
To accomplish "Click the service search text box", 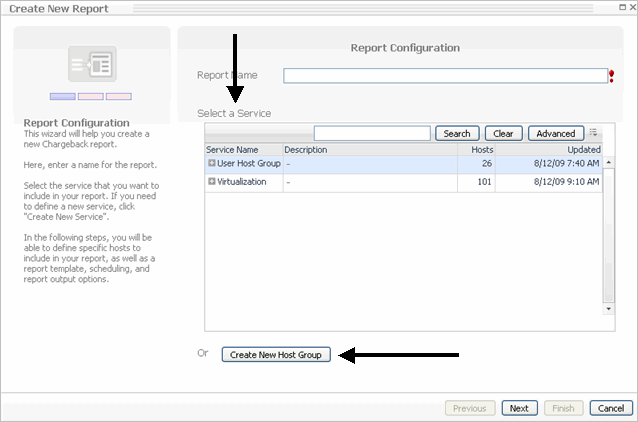I will pos(372,133).
